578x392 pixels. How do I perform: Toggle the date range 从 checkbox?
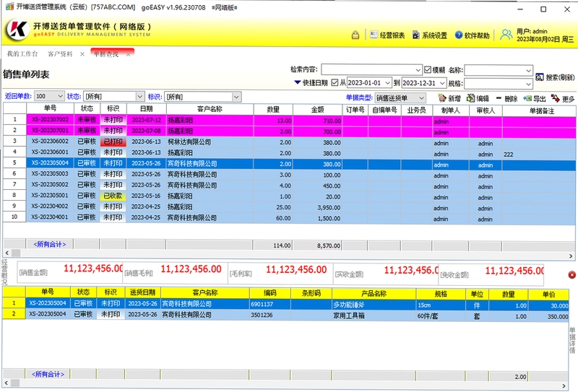coord(335,82)
